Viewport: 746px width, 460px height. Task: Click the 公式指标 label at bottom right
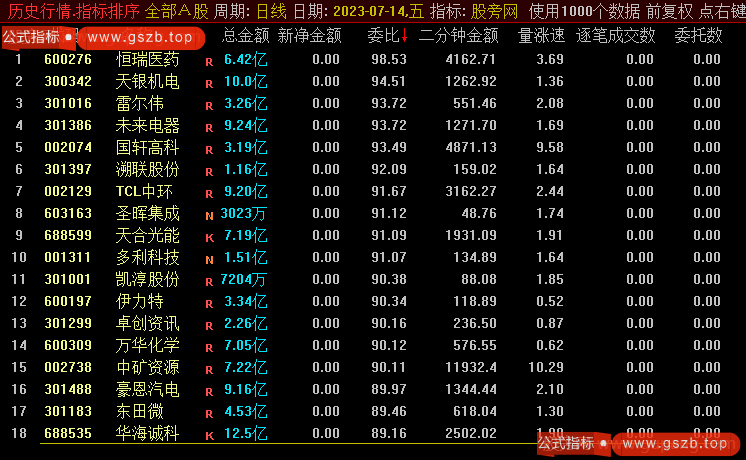[566, 442]
